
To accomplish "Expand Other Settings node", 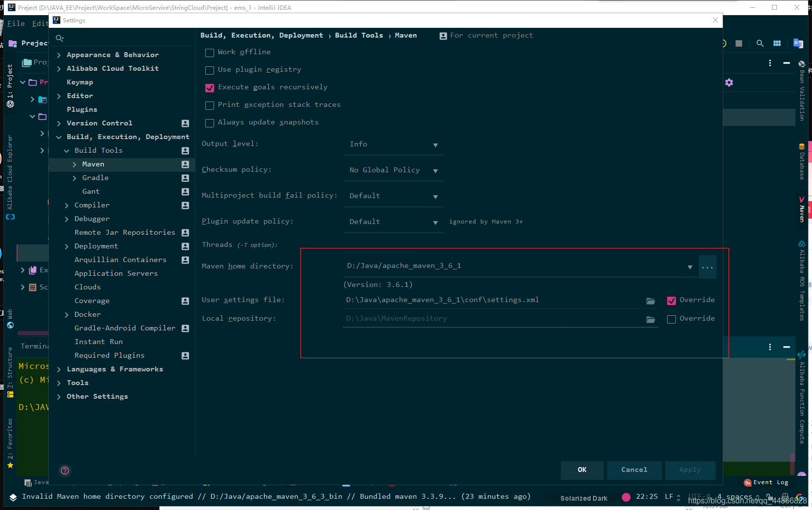I will 59,397.
